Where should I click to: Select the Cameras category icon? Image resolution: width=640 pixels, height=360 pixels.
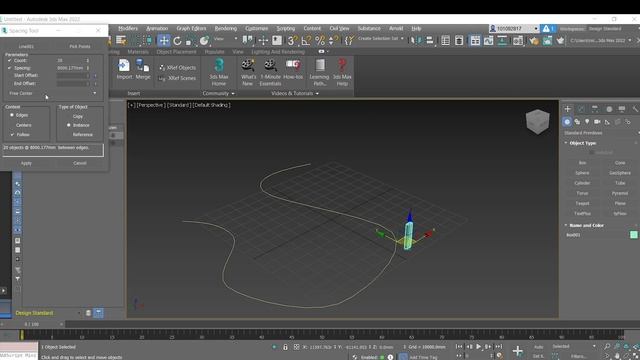tap(597, 122)
